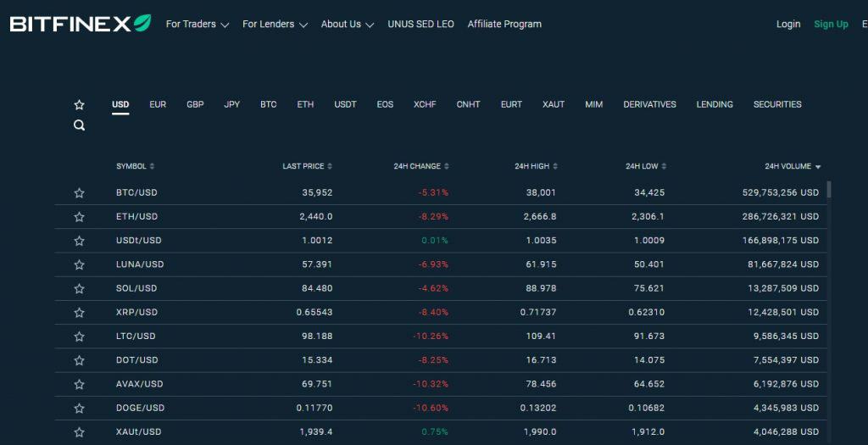
Task: Switch to the USDT market tab
Action: 346,104
